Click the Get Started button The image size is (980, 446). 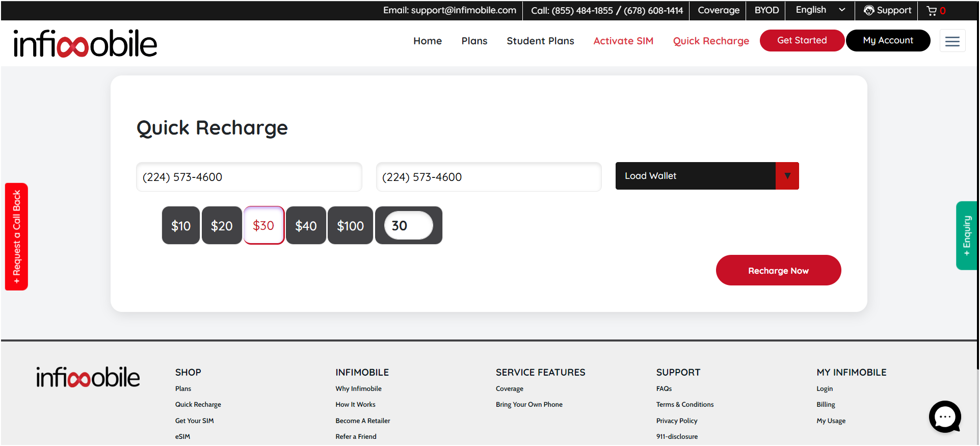802,40
